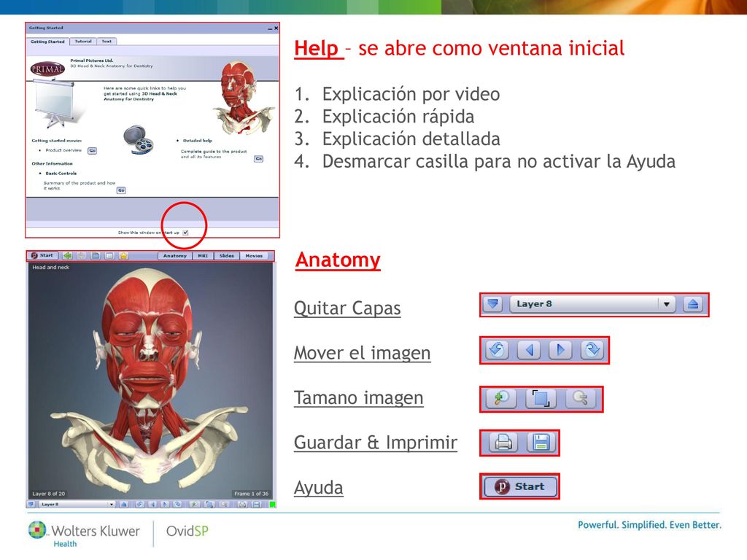This screenshot has height=560, width=747.
Task: Click the large 3D head and neck model
Action: [150, 381]
